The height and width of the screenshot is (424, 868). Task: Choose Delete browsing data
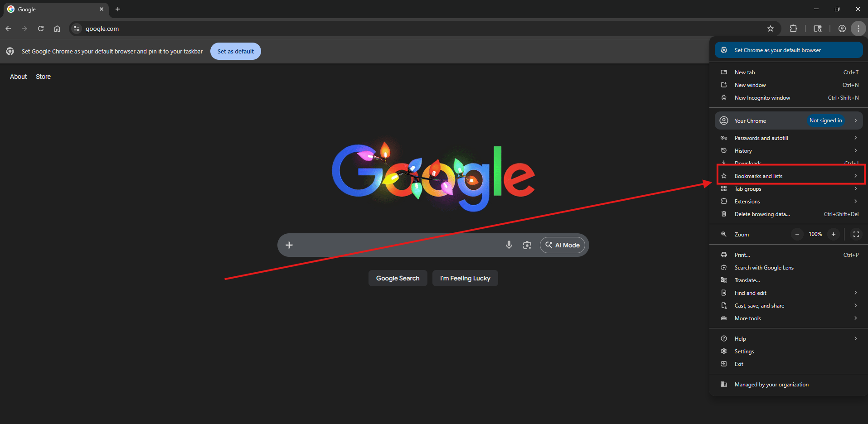789,214
